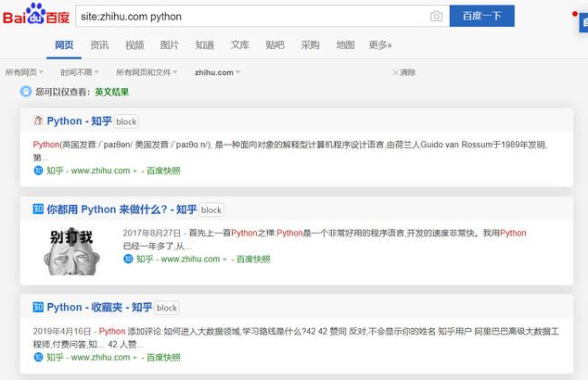The width and height of the screenshot is (588, 380).
Task: Click the 百度一下 search button
Action: 482,16
